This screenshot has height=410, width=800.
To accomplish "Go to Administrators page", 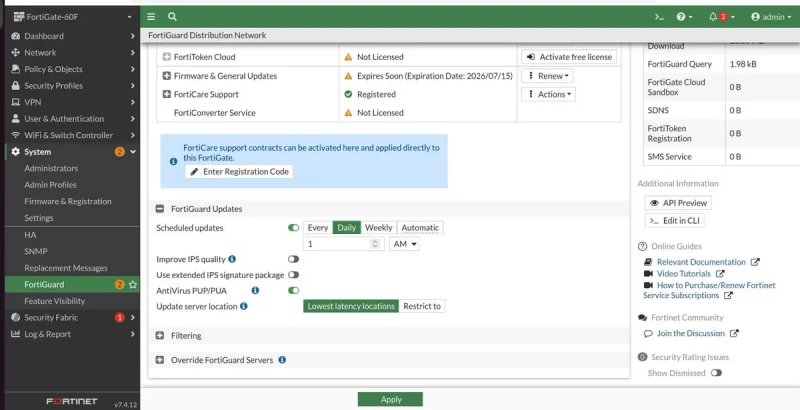I will pos(51,168).
